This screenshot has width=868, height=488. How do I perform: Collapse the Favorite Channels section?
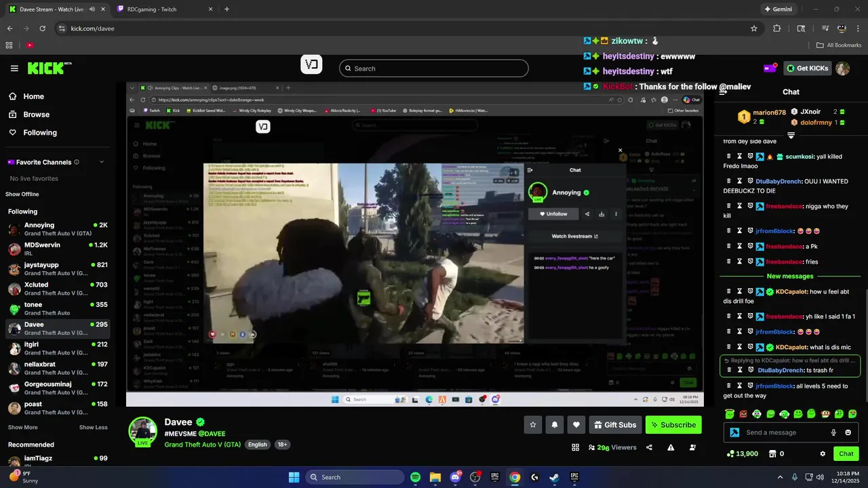[x=102, y=162]
